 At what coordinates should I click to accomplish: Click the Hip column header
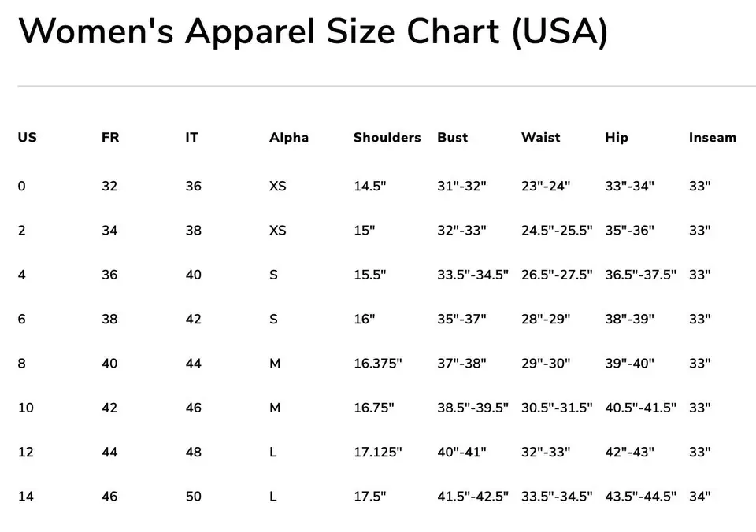(x=617, y=138)
